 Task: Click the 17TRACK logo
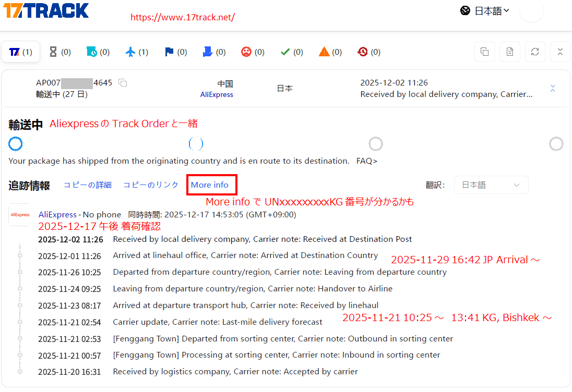46,10
